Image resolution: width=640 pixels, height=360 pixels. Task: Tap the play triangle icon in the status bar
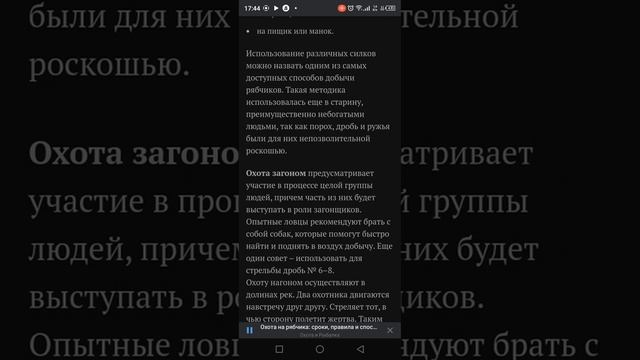276,8
